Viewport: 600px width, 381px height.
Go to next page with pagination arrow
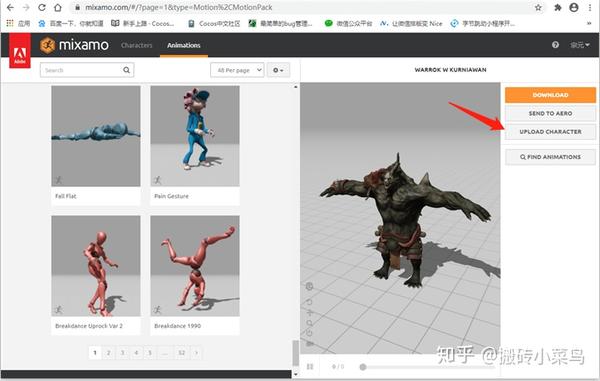(x=196, y=353)
